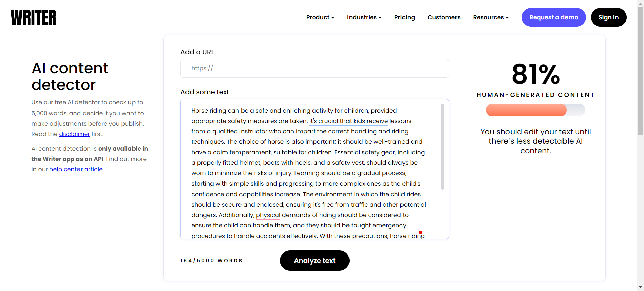Focus the Add a URL field

[315, 68]
